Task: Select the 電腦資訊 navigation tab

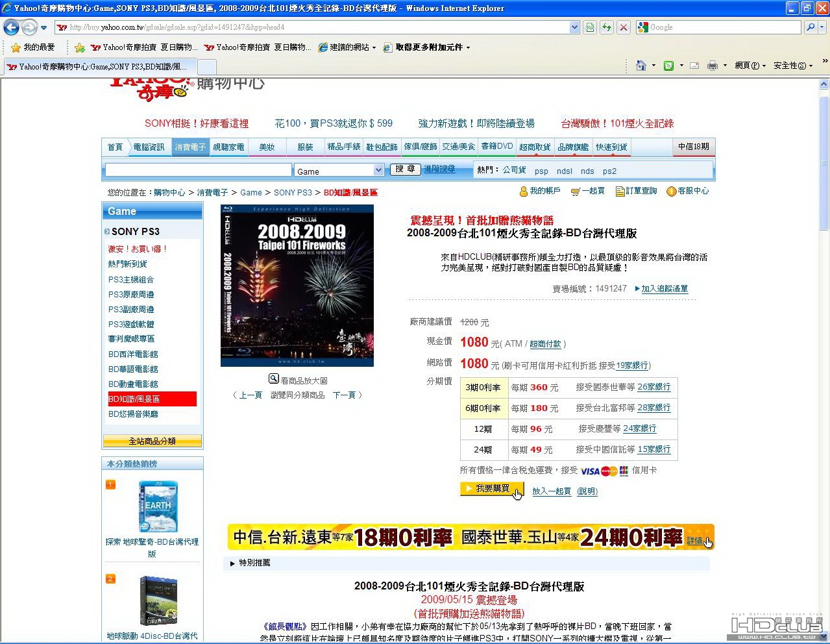Action: pos(149,147)
